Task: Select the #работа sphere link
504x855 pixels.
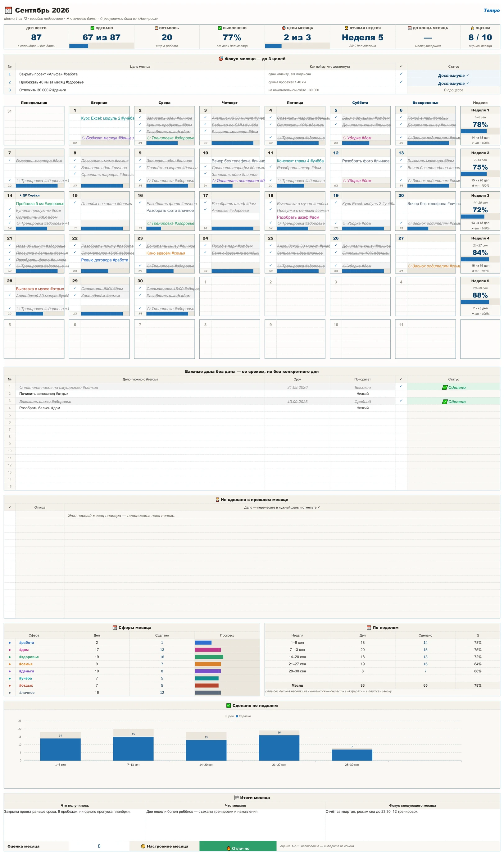Action: (26, 643)
